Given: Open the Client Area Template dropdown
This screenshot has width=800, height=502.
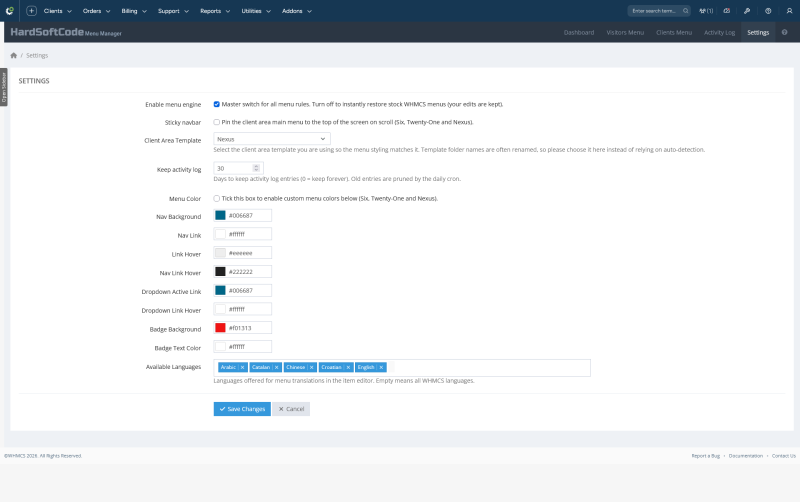Looking at the screenshot, I should click(272, 139).
